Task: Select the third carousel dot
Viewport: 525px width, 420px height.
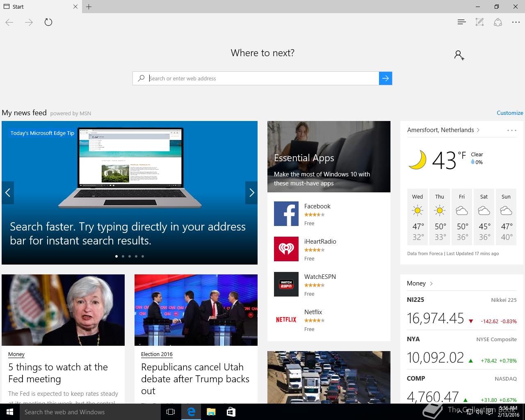Action: coord(130,256)
